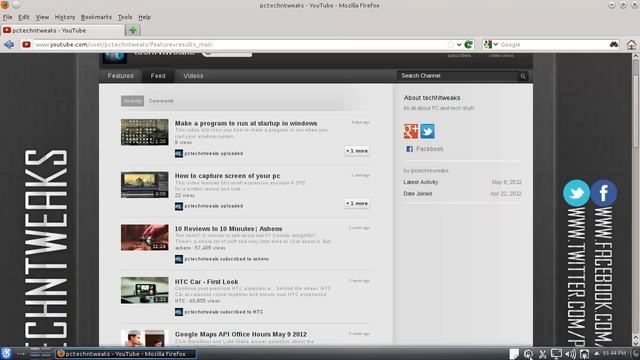The image size is (640, 360).
Task: Open thumbnail of How to capture screen video
Action: pyautogui.click(x=144, y=184)
